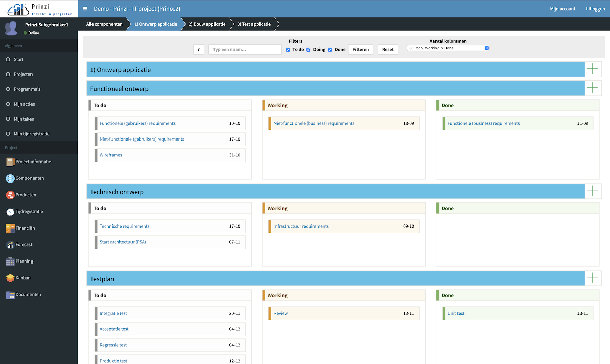Switch to 2) Bouw applicatie tab

click(207, 24)
